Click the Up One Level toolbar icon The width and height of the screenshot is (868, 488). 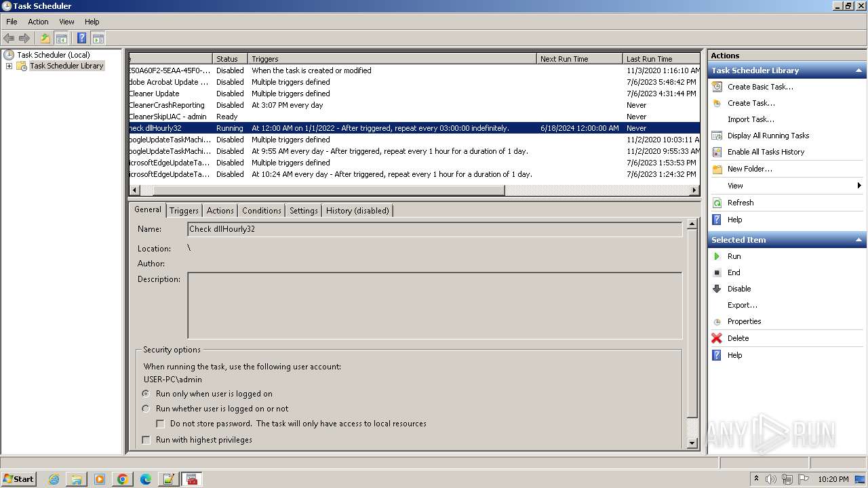(45, 39)
